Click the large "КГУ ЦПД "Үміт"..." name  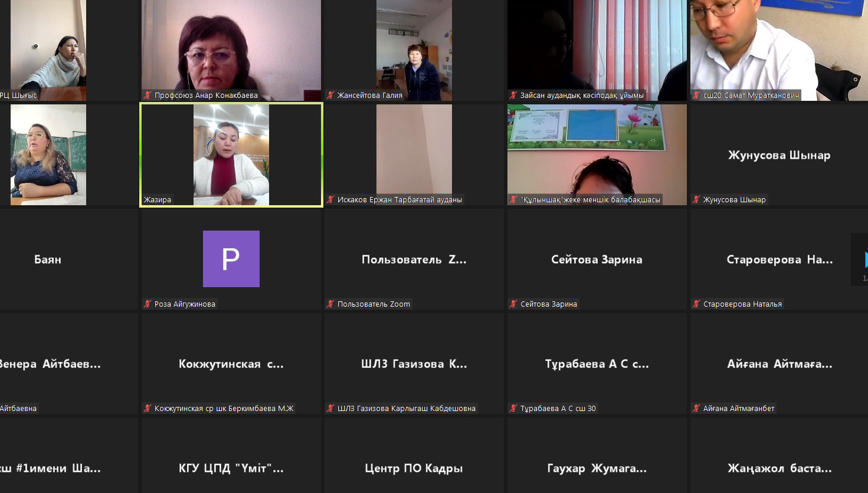(231, 468)
